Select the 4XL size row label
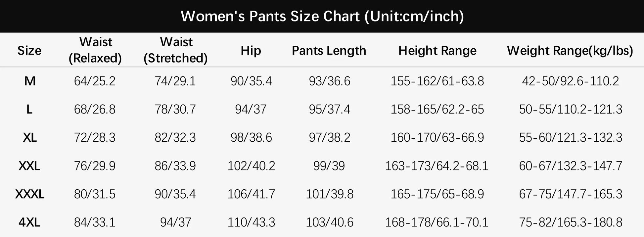Image resolution: width=644 pixels, height=237 pixels. tap(29, 222)
